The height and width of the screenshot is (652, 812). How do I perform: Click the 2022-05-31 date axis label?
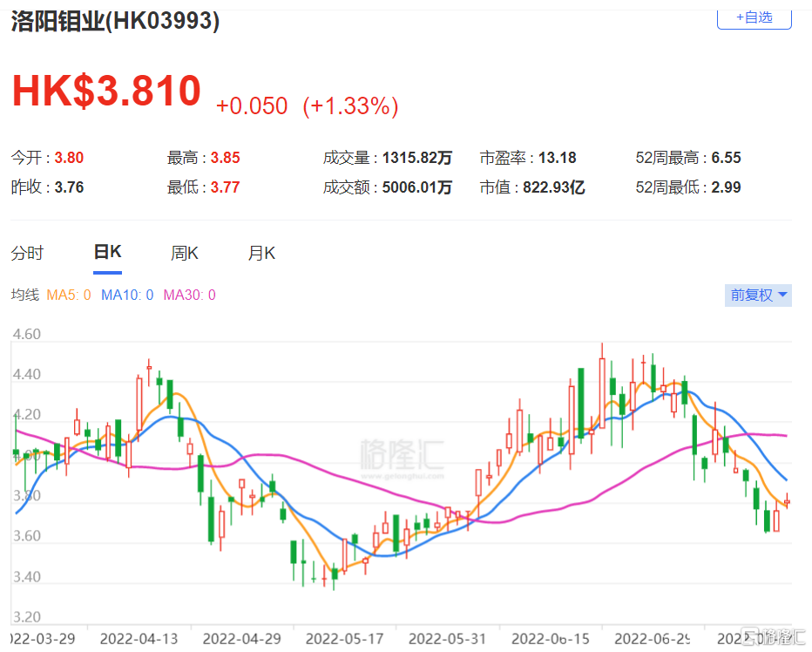click(448, 639)
